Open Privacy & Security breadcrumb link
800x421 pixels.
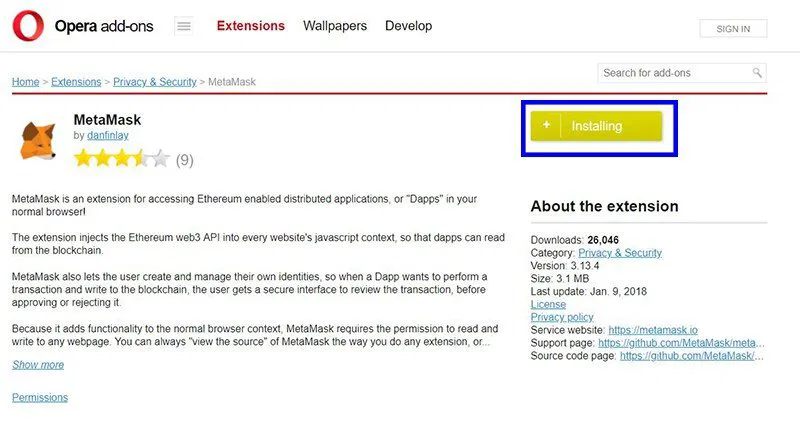[x=154, y=82]
